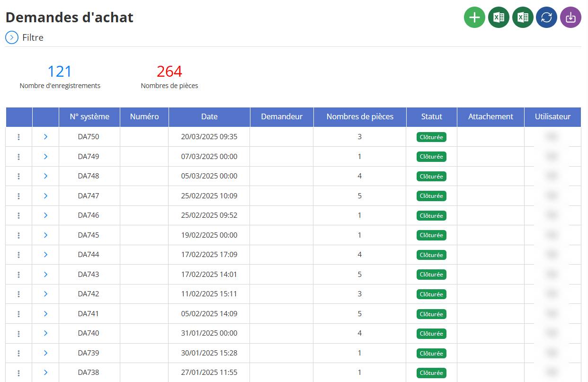
Task: Open the three-dot menu for DA744
Action: pyautogui.click(x=18, y=255)
